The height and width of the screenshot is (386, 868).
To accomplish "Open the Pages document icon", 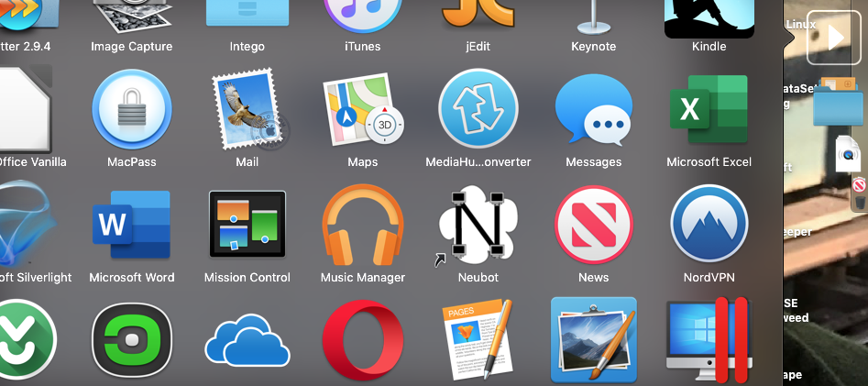I will 478,339.
